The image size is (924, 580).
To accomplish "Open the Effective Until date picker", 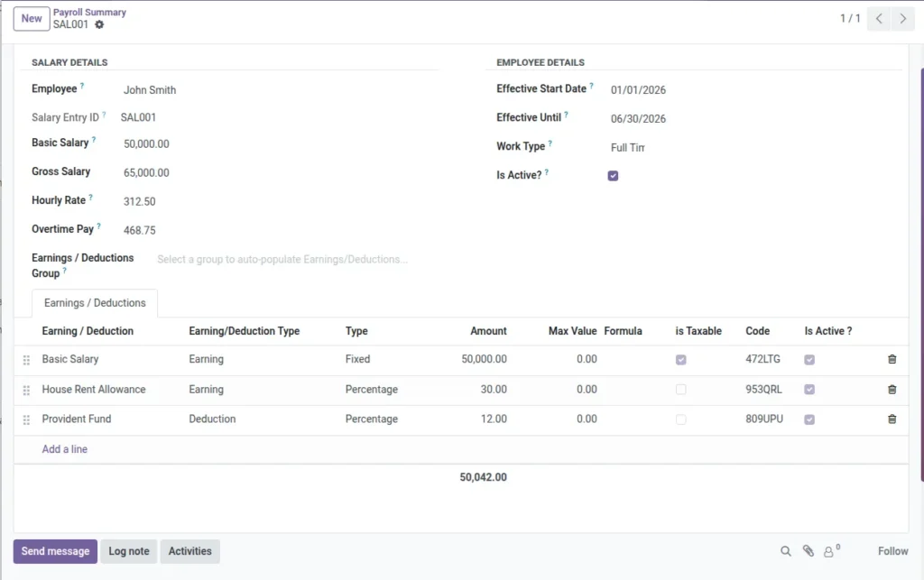I will (x=638, y=119).
